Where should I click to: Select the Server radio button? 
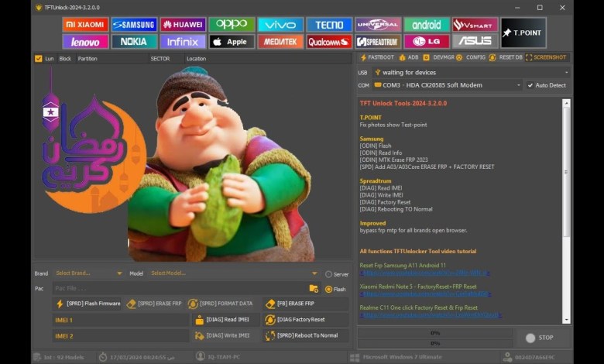click(x=328, y=274)
